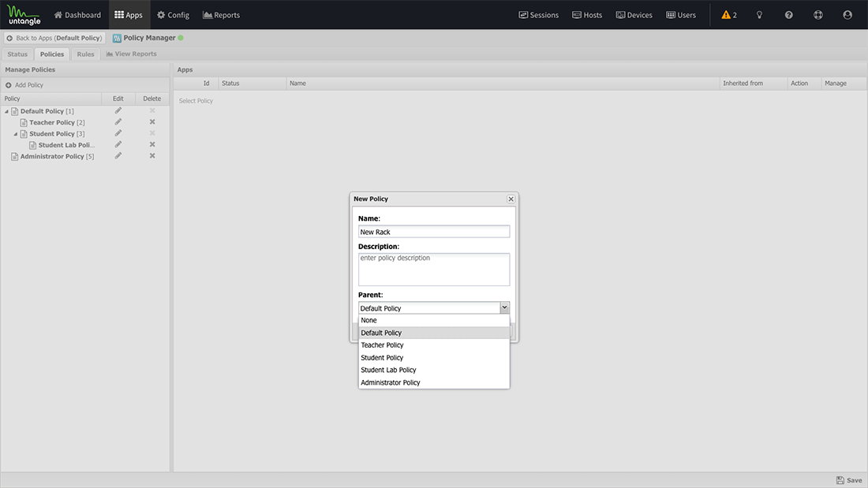Switch to the Policies tab
Viewport: 868px width, 488px height.
coord(52,54)
